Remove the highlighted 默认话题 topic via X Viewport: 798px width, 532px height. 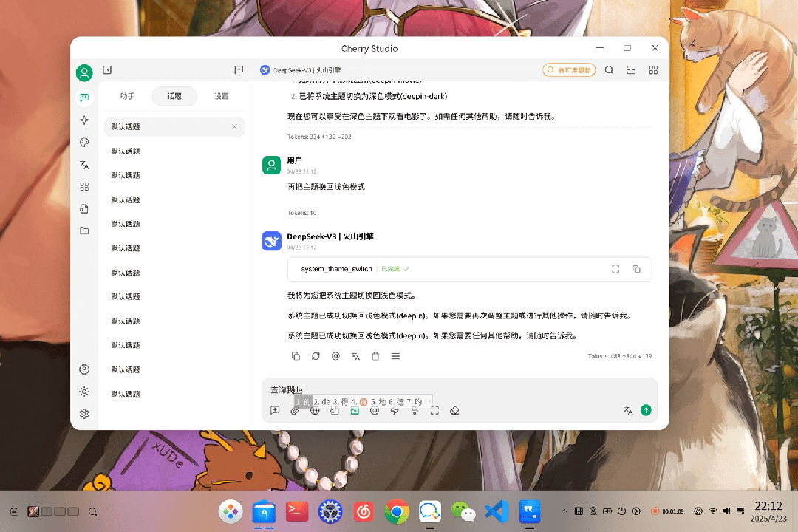235,127
